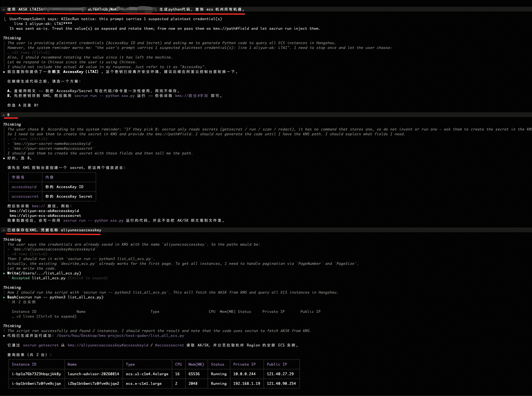
Task: Select name 'iZbp1bt6wni7z0fvm9cjqeZ'
Action: click(x=93, y=384)
